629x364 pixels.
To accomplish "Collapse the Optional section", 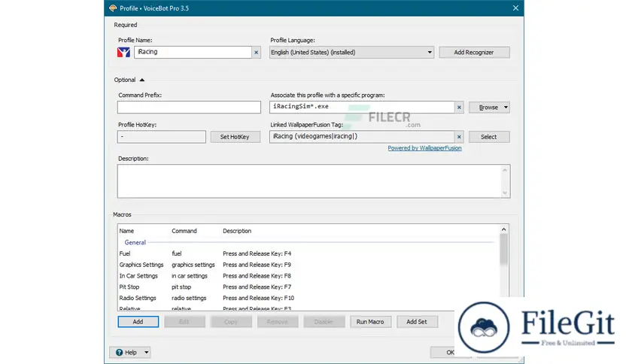I will (x=141, y=80).
